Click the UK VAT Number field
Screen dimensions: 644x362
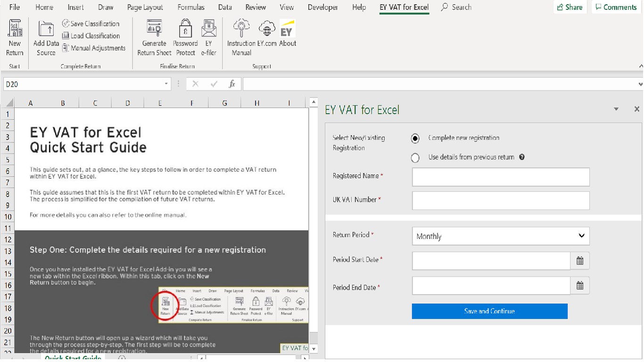(x=501, y=200)
